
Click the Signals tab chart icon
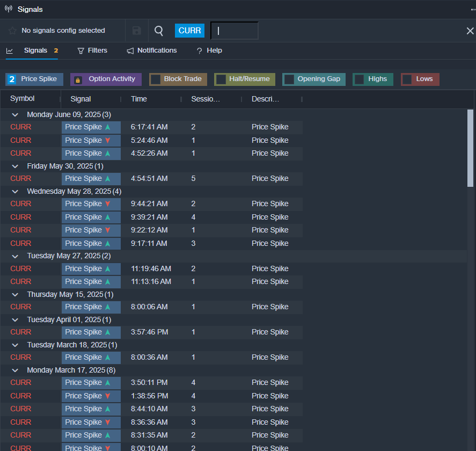pos(10,50)
